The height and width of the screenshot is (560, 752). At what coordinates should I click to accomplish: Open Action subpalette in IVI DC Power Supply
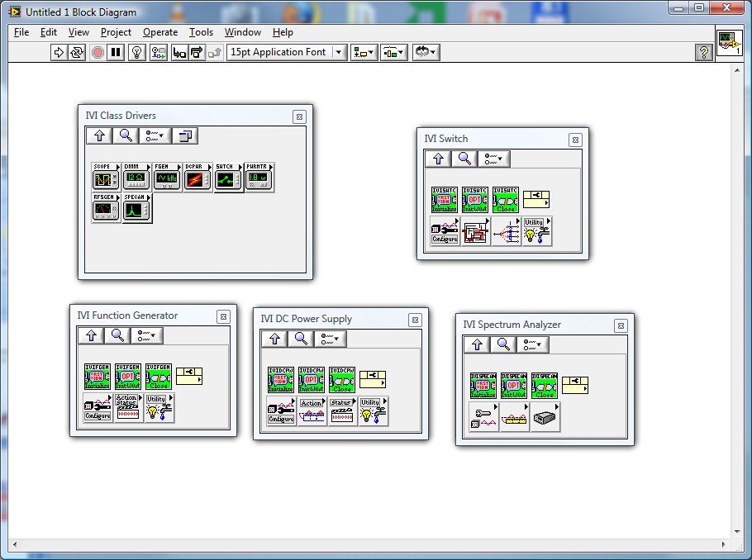tap(312, 411)
